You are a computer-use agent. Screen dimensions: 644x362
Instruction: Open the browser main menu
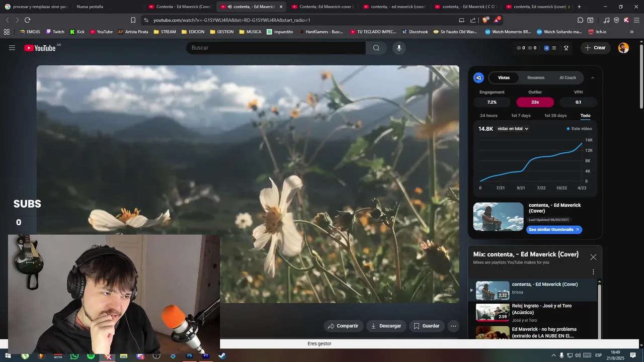[636, 20]
